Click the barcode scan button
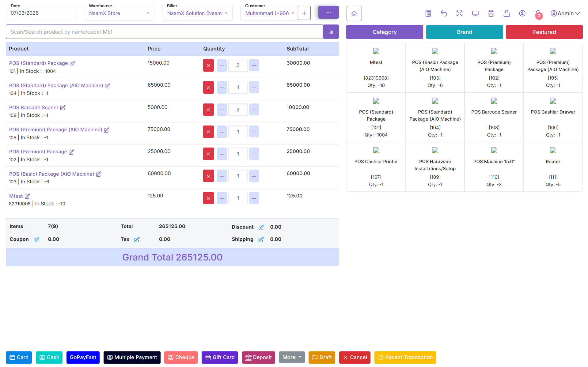This screenshot has height=367, width=588. (331, 32)
